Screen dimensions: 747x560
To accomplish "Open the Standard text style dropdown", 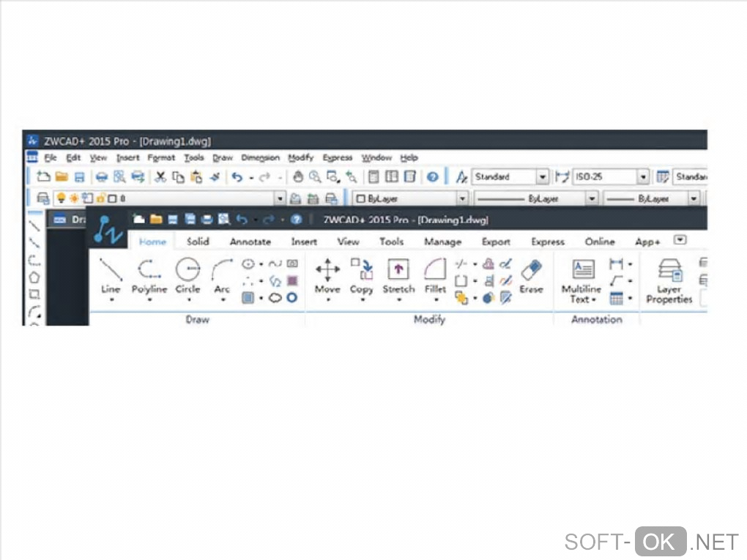I will (x=543, y=177).
